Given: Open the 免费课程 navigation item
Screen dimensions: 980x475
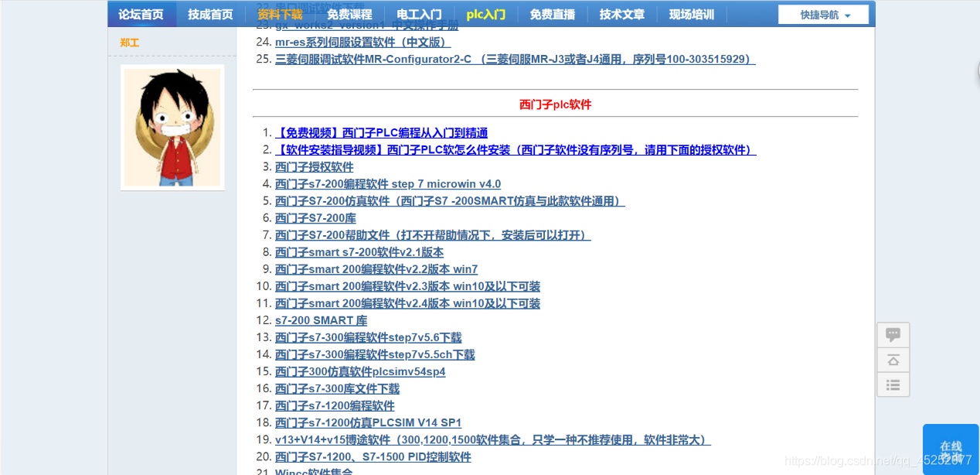Looking at the screenshot, I should click(349, 14).
